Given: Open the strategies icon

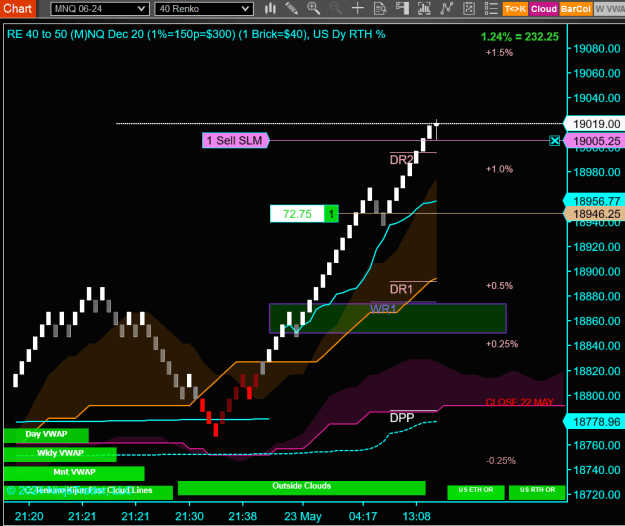Looking at the screenshot, I should click(x=469, y=8).
